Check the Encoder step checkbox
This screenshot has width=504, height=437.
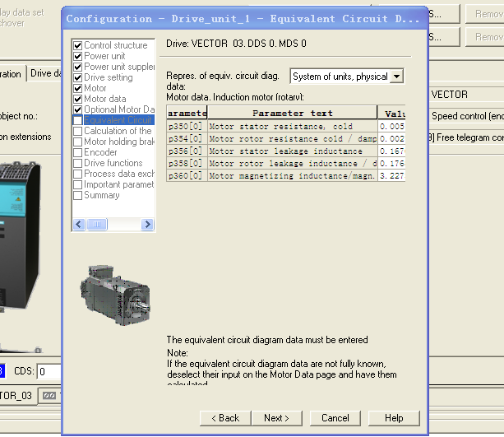[77, 152]
